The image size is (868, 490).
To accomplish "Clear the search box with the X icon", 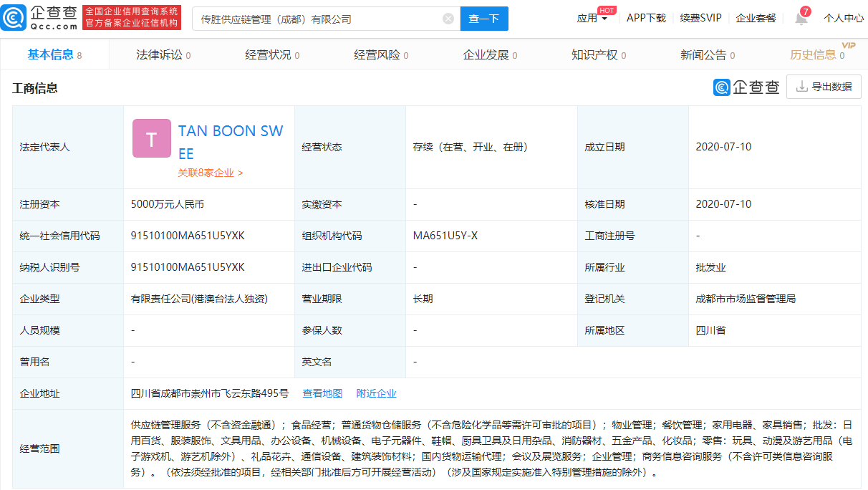I will [x=448, y=19].
